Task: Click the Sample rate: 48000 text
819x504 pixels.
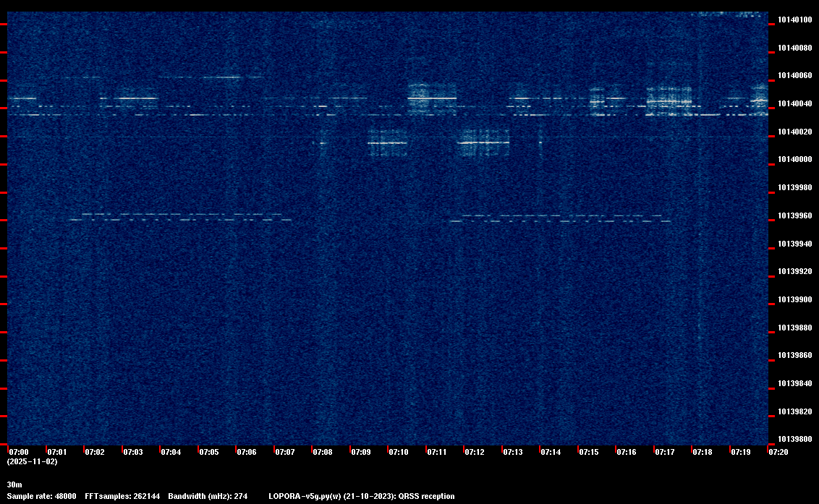Action: pyautogui.click(x=41, y=496)
